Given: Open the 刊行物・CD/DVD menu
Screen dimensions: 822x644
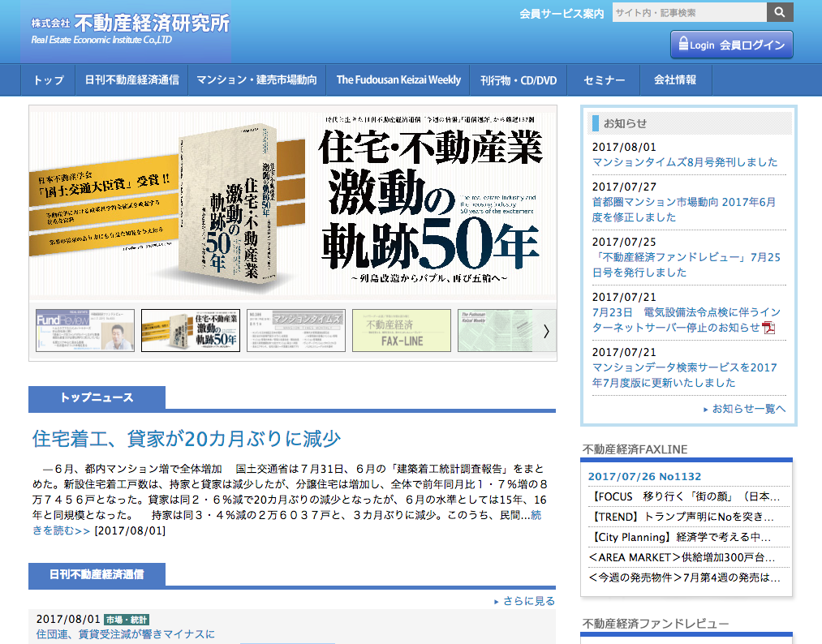Looking at the screenshot, I should 519,79.
